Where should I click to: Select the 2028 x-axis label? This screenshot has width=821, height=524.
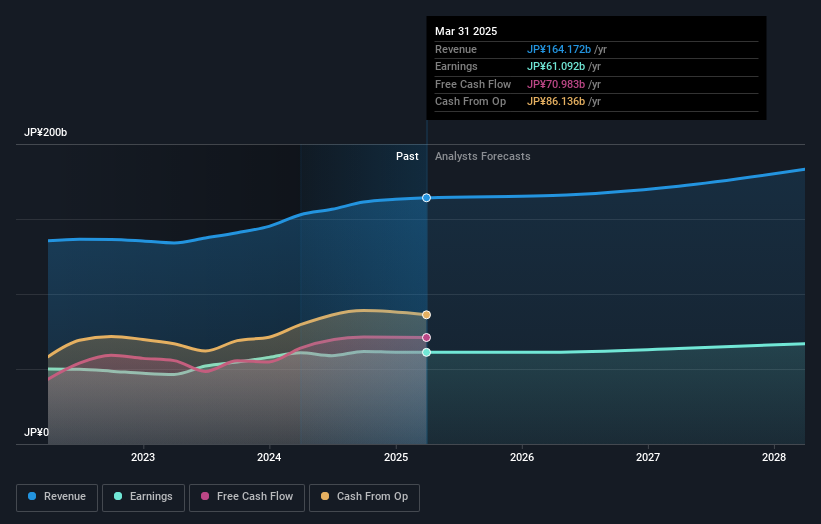pos(774,457)
